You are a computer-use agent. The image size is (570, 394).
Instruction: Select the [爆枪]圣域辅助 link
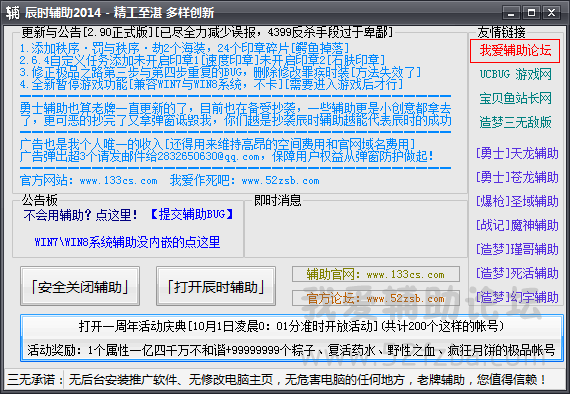pos(517,201)
